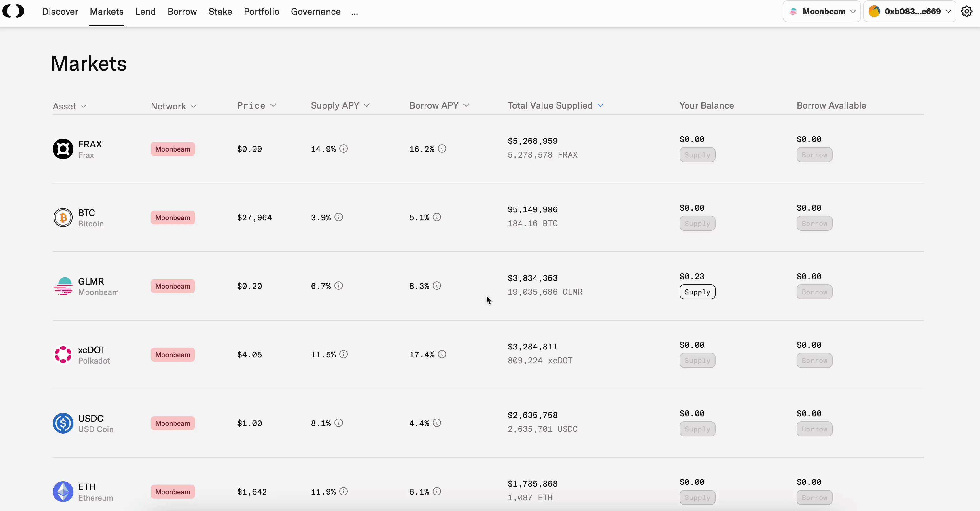Click the GLMR Moonbeam token icon

coord(63,286)
